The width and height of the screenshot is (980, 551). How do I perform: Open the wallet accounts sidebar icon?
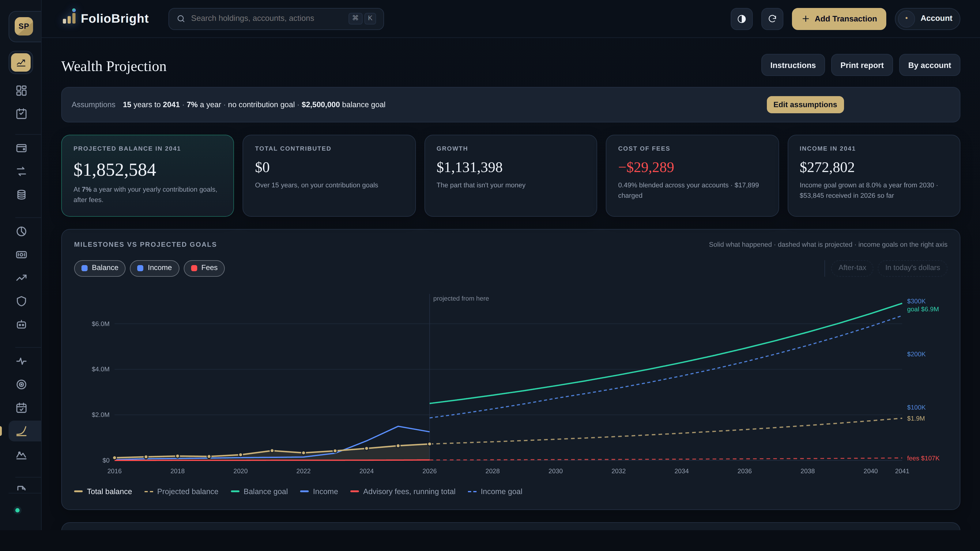[x=21, y=148]
